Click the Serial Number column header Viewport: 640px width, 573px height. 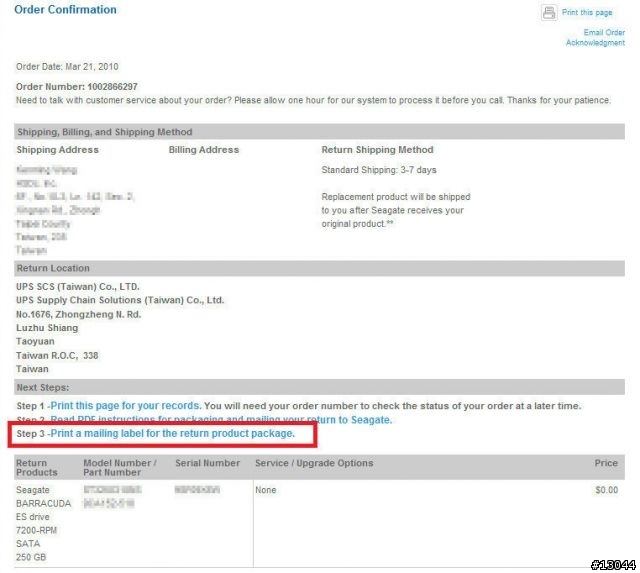pyautogui.click(x=207, y=463)
